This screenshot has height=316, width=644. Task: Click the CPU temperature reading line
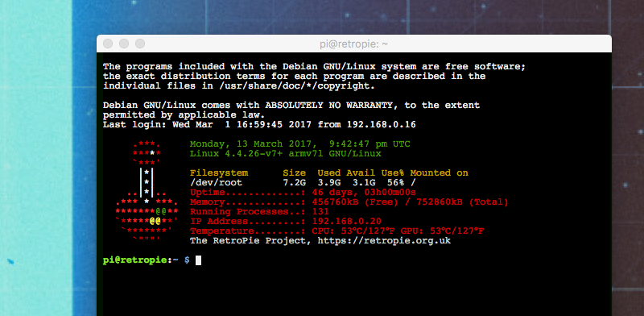click(336, 231)
